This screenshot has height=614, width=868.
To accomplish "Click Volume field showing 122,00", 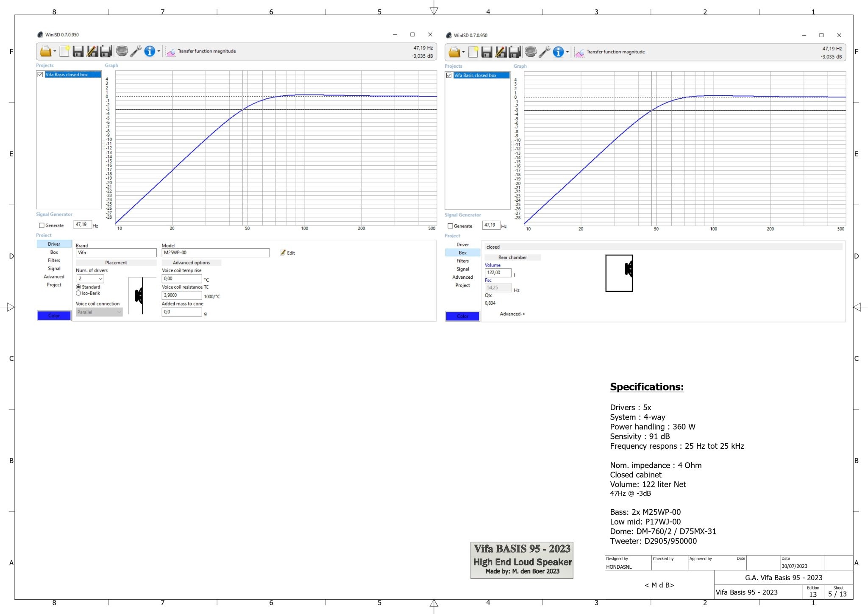I will point(498,273).
